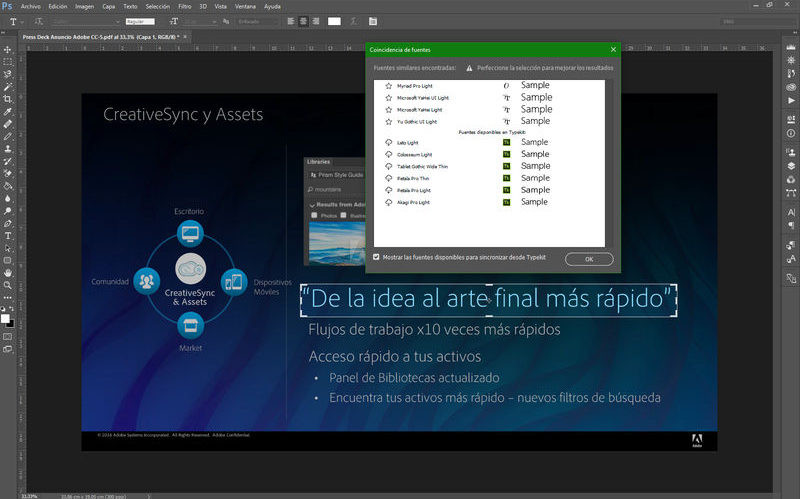Screen dimensions: 800x499
Task: Select the History Brush tool
Action: (8, 161)
